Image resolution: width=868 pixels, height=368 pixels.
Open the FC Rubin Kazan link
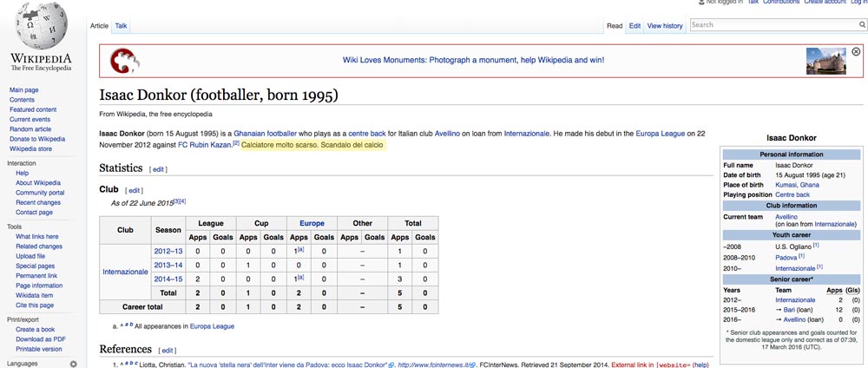tap(204, 145)
